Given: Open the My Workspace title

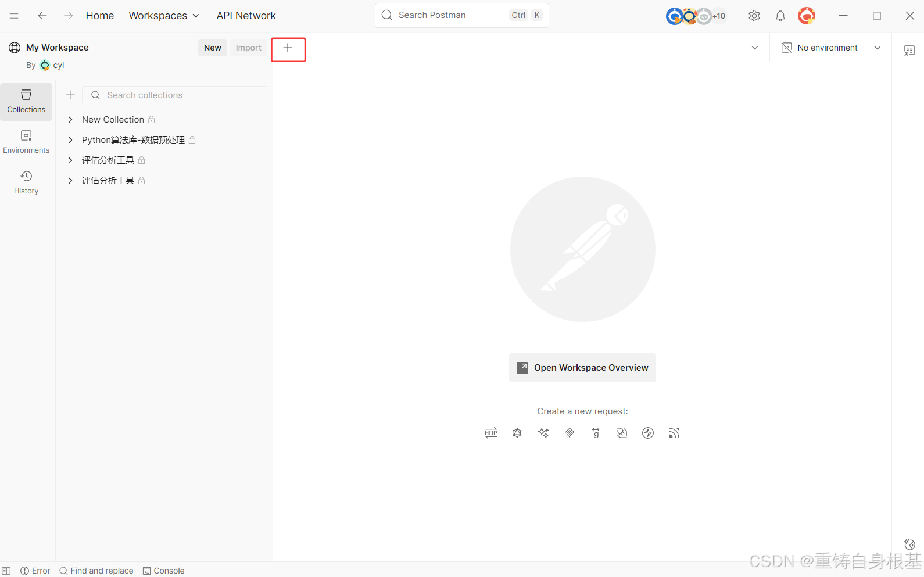Looking at the screenshot, I should click(58, 48).
